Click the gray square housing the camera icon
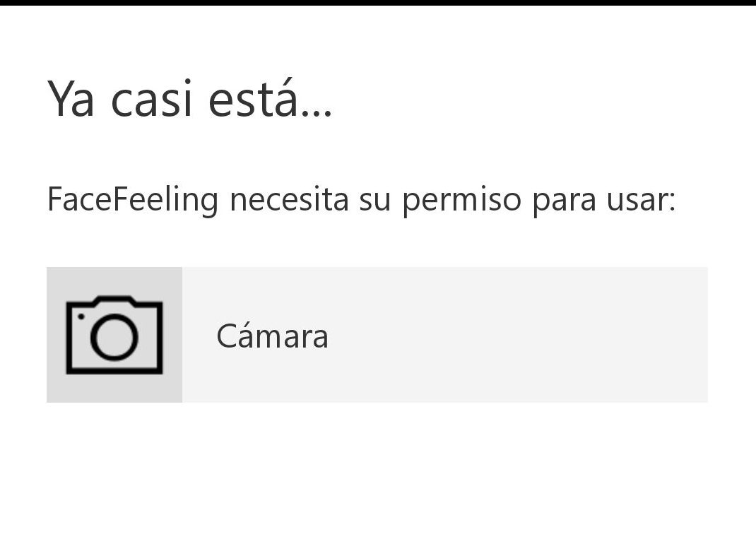The height and width of the screenshot is (539, 756). [114, 334]
